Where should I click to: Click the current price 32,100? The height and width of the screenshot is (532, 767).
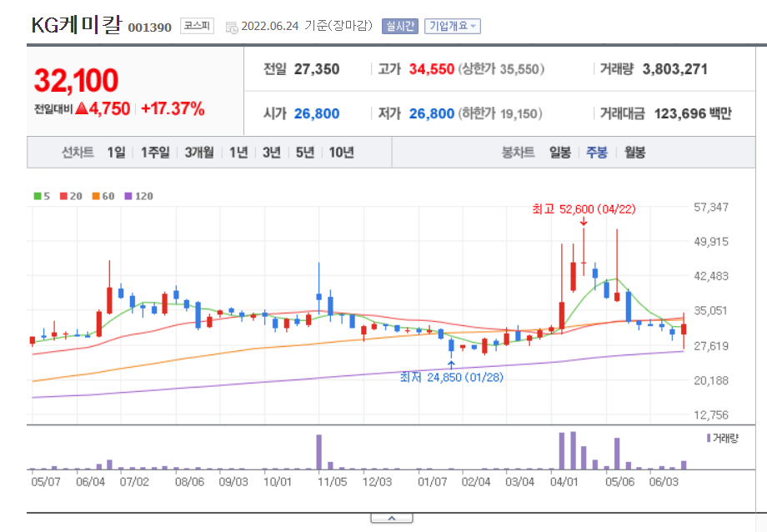click(77, 80)
